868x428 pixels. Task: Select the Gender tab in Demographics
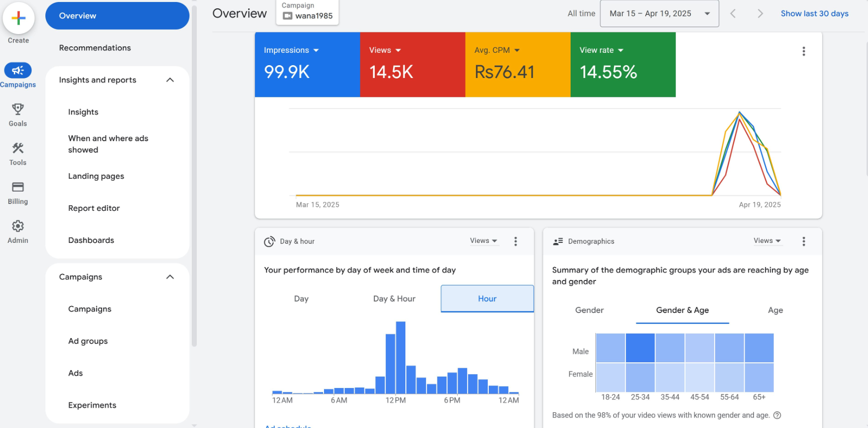coord(589,310)
